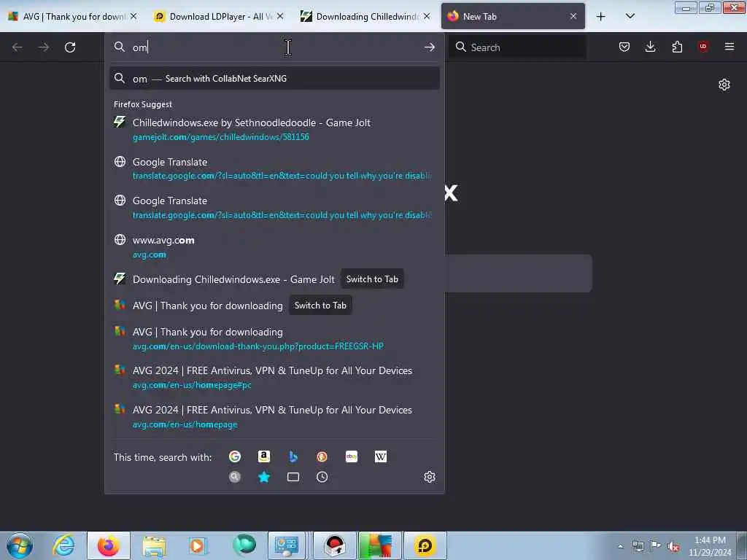The height and width of the screenshot is (560, 747).
Task: Switch to Downloading Chilledwindows tab
Action: [366, 17]
